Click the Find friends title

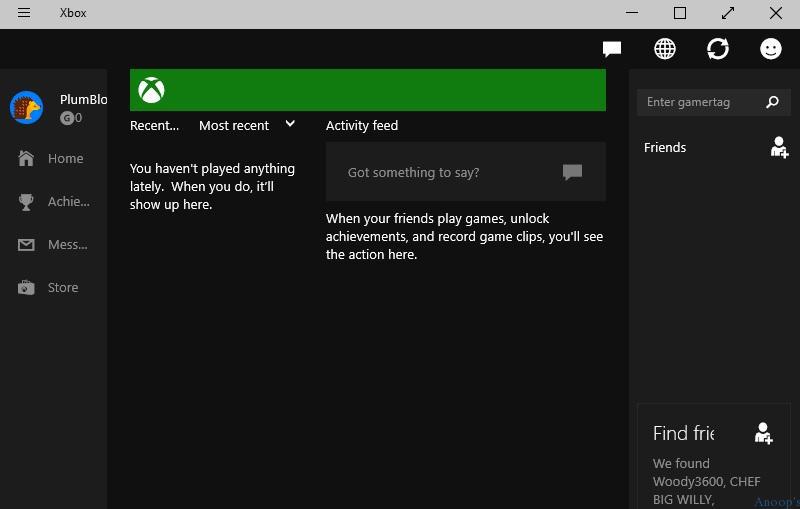pyautogui.click(x=683, y=434)
